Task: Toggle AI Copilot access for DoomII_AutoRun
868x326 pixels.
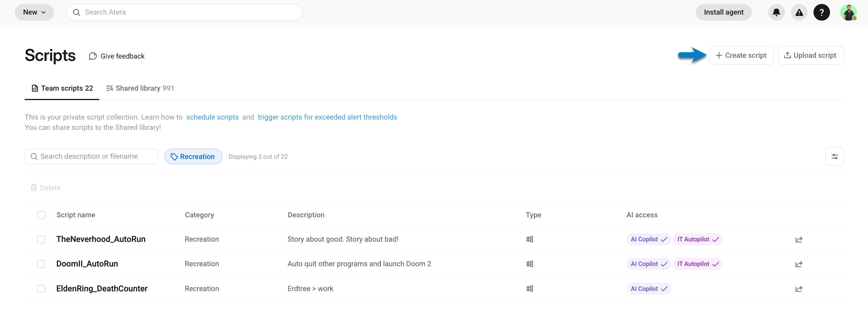Action: point(648,264)
